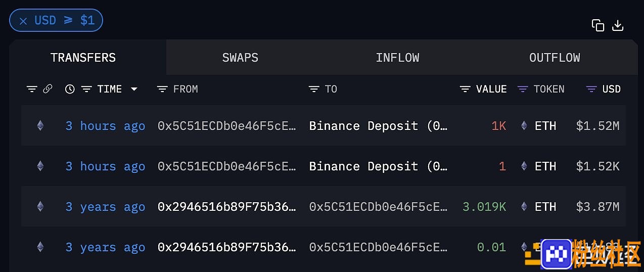The width and height of the screenshot is (644, 272).
Task: Remove the USD ≥ $1 filter chip
Action: click(x=23, y=21)
